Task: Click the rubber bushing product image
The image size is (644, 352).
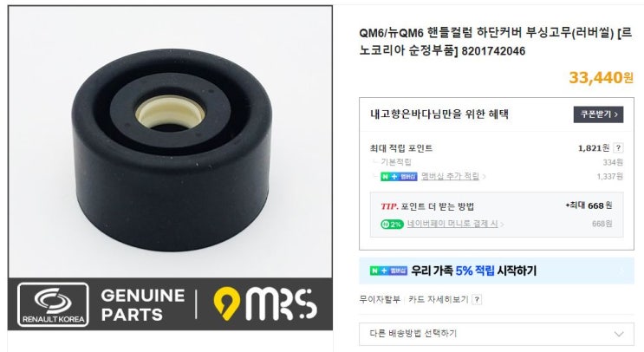Action: pos(172,150)
